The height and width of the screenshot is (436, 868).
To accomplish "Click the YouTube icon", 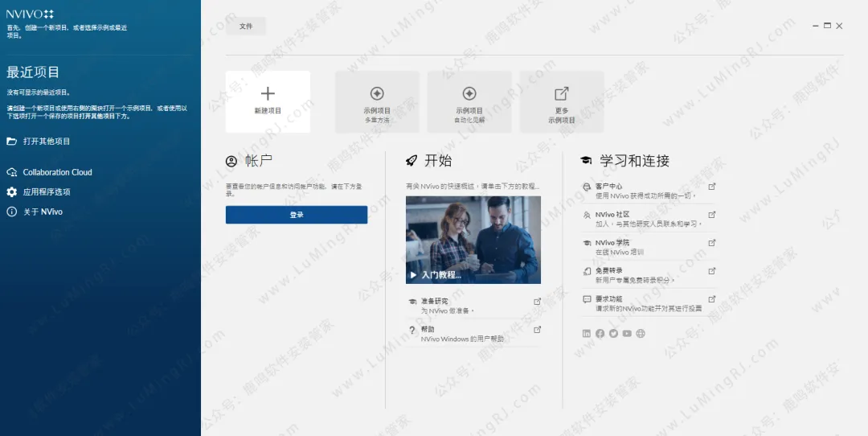I will pyautogui.click(x=627, y=334).
